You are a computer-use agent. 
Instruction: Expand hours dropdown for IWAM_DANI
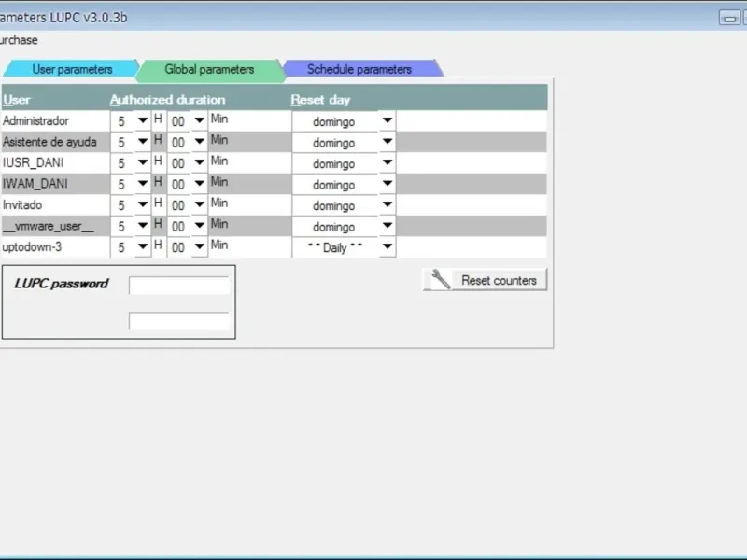(143, 183)
